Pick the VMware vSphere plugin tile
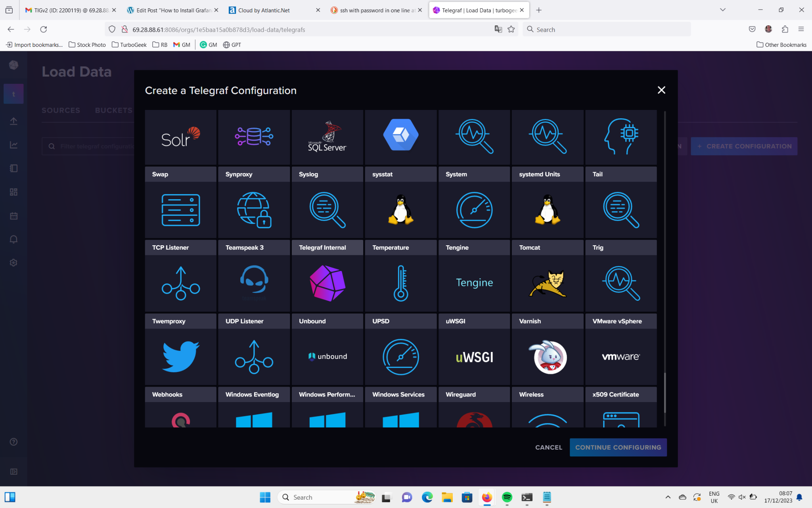This screenshot has height=508, width=812. 620,356
